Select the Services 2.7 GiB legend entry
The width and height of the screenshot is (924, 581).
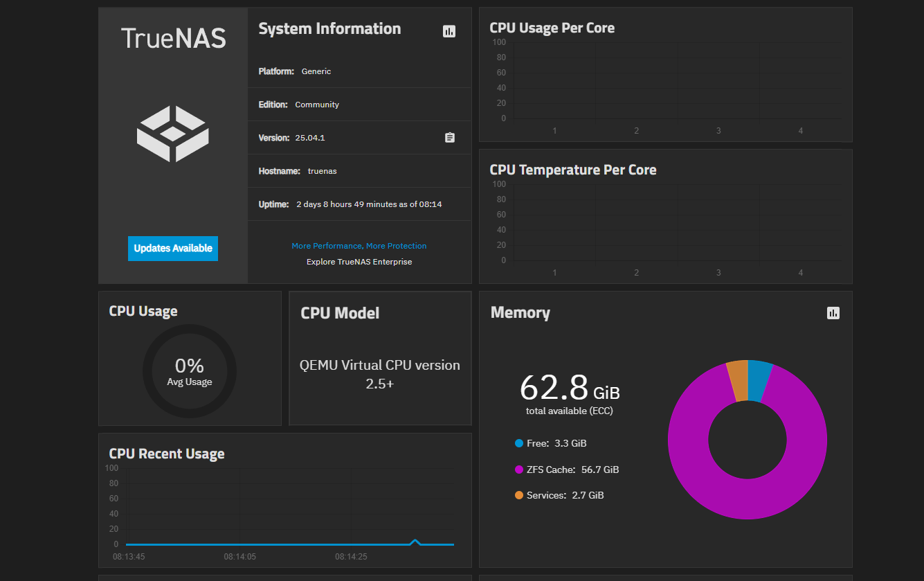click(561, 495)
